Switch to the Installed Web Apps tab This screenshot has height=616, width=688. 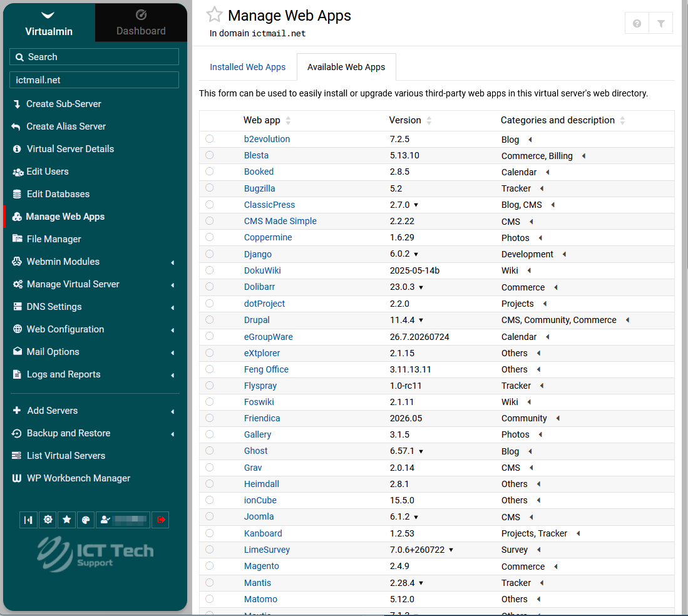(x=247, y=67)
